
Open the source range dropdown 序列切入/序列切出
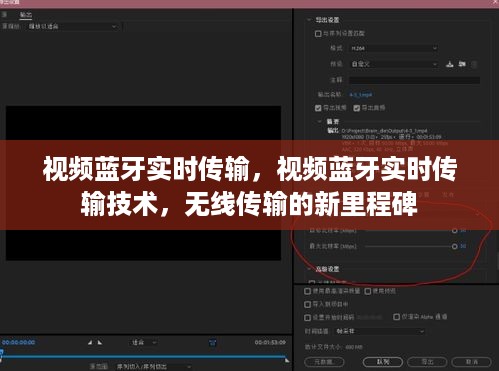click(x=153, y=367)
